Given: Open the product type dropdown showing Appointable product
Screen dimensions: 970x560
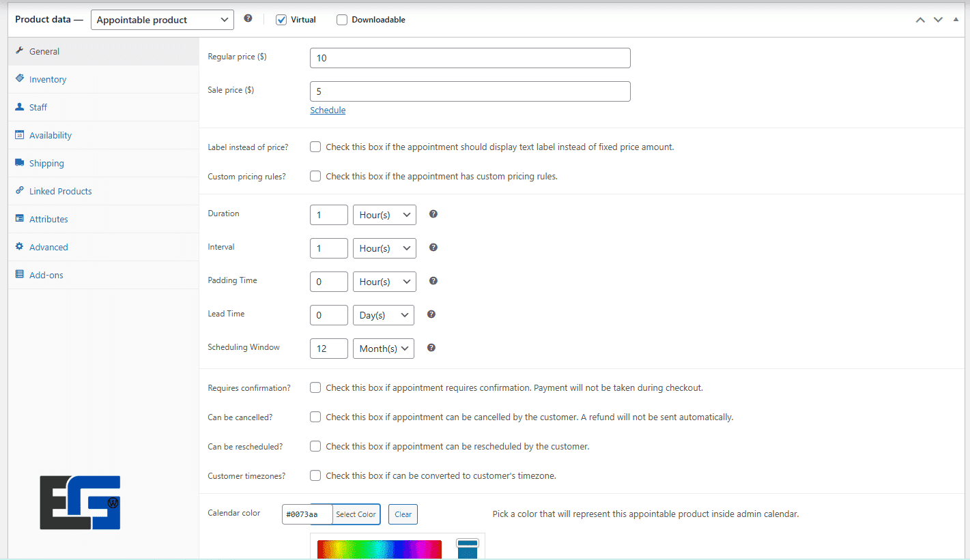Looking at the screenshot, I should (162, 19).
